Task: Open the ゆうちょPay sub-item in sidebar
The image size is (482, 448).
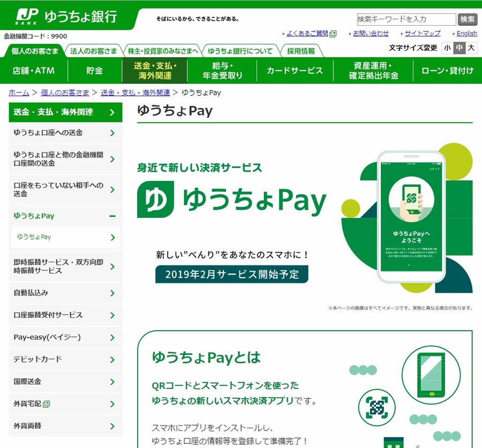Action: (x=65, y=237)
